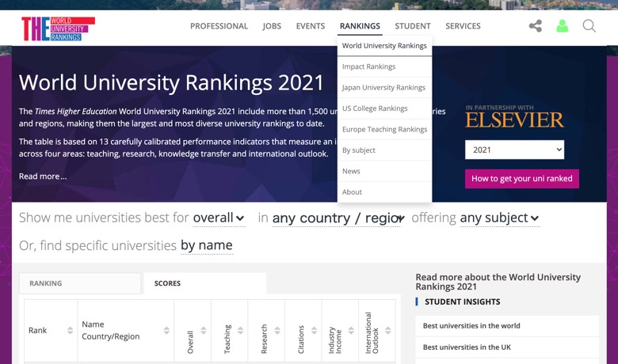Viewport: 618px width, 364px height.
Task: Select About in Rankings dropdown menu
Action: (384, 191)
